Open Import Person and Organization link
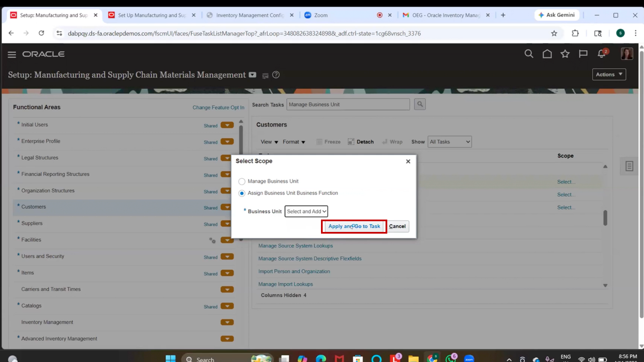Viewport: 644px width, 362px height. click(x=294, y=271)
